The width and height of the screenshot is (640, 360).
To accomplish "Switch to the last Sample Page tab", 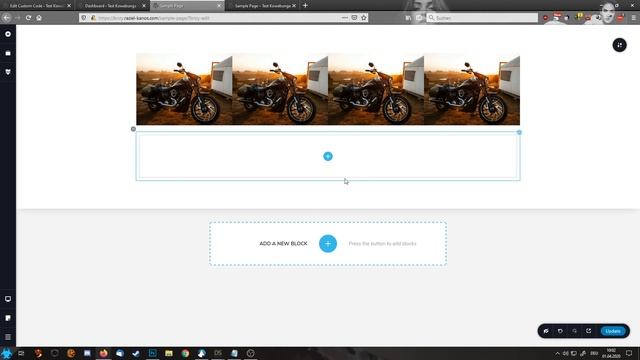I will [262, 6].
